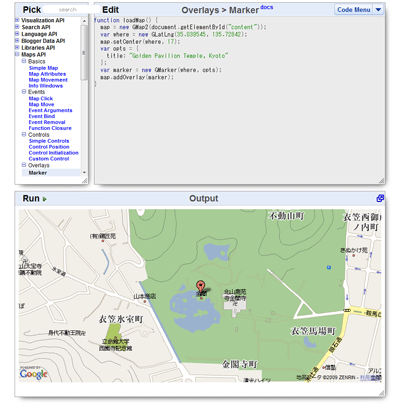400x412 pixels.
Task: Click the green Run play icon
Action: 45,199
